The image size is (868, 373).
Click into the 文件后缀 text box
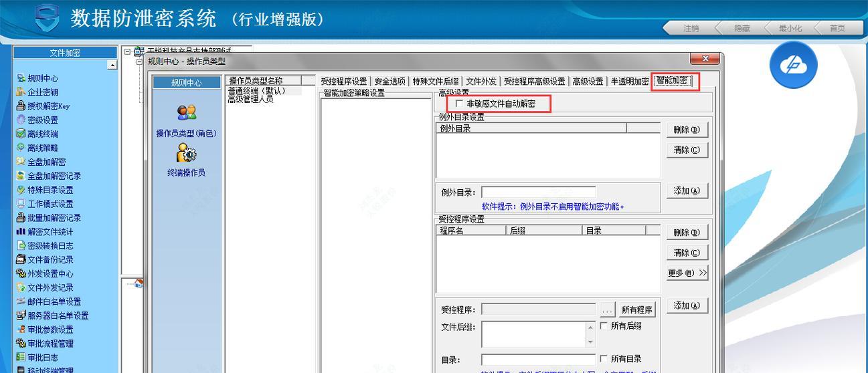coord(533,334)
